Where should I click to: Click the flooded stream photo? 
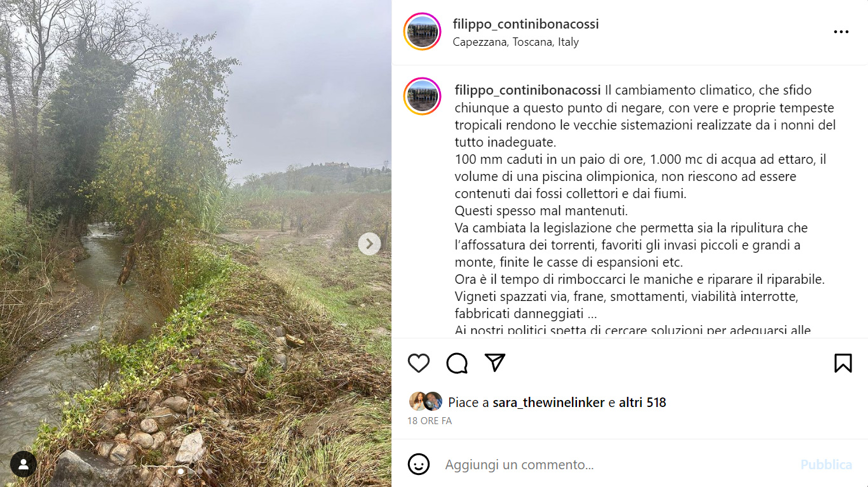pyautogui.click(x=196, y=244)
